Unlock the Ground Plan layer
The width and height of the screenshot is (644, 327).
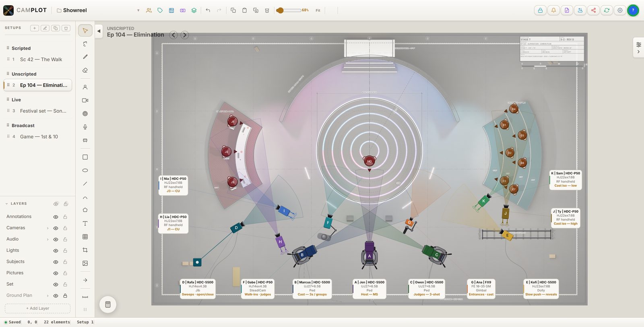[65, 296]
